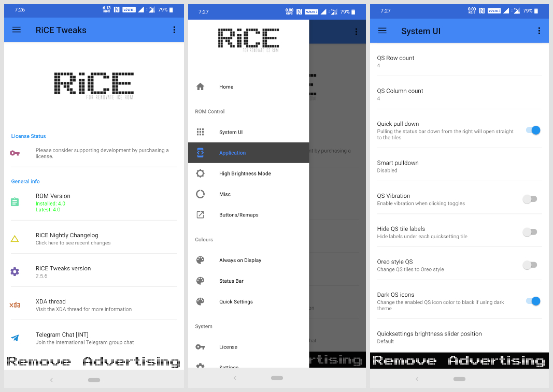Screen dimensions: 553x392
Task: Tap the Nightly Changelog triangle icon
Action: pyautogui.click(x=15, y=239)
